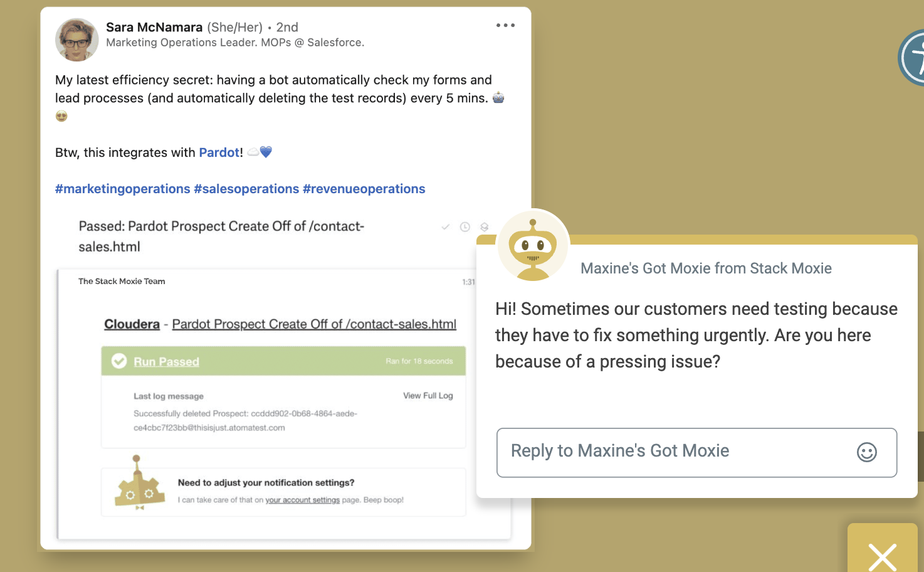Open View Full Log

428,396
